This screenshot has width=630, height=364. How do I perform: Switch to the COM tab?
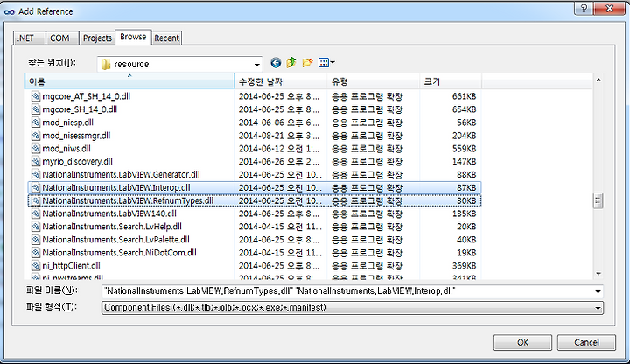tap(62, 38)
